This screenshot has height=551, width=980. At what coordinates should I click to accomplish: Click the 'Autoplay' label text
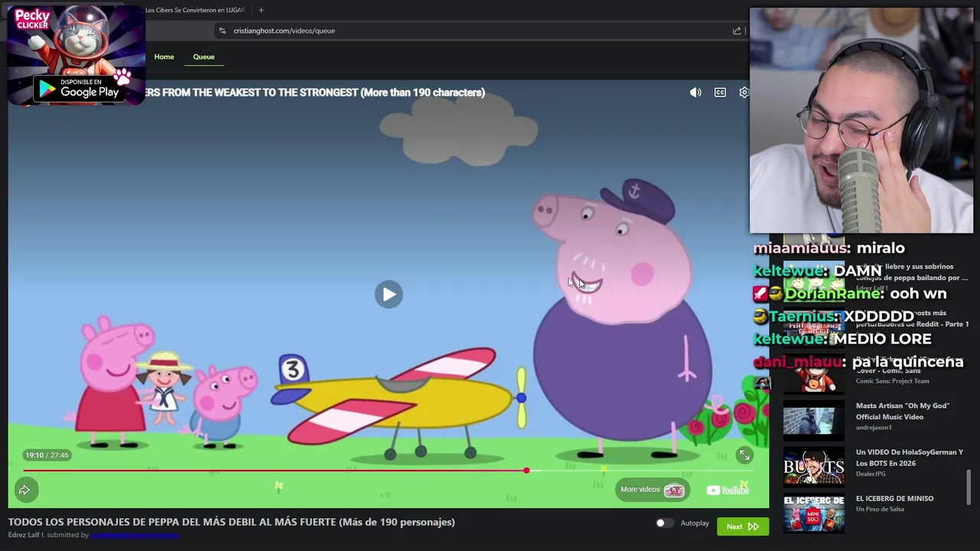coord(694,523)
